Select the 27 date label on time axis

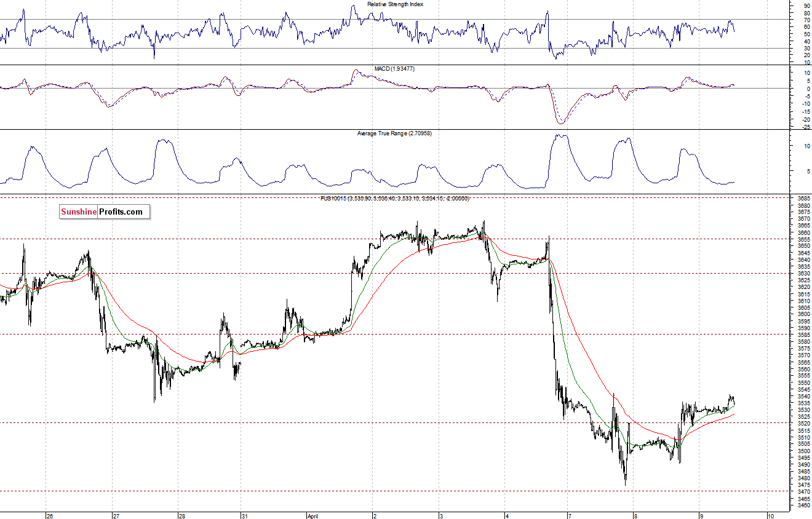coord(116,515)
